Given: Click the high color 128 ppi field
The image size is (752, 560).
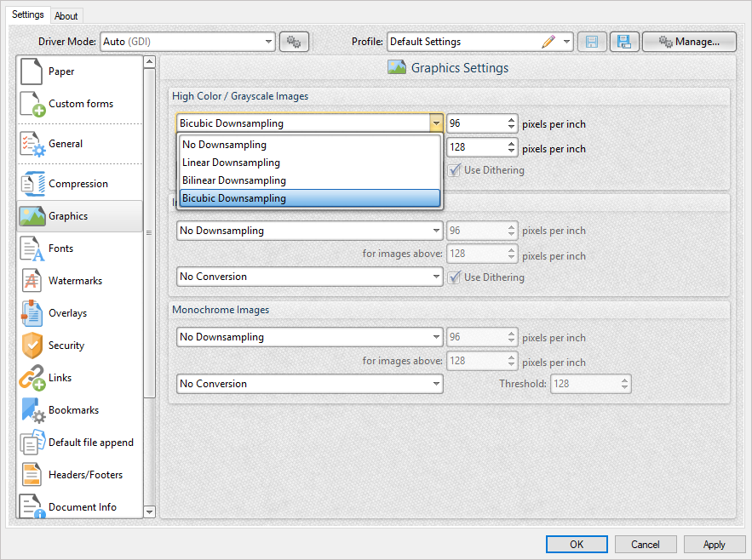Looking at the screenshot, I should [482, 147].
